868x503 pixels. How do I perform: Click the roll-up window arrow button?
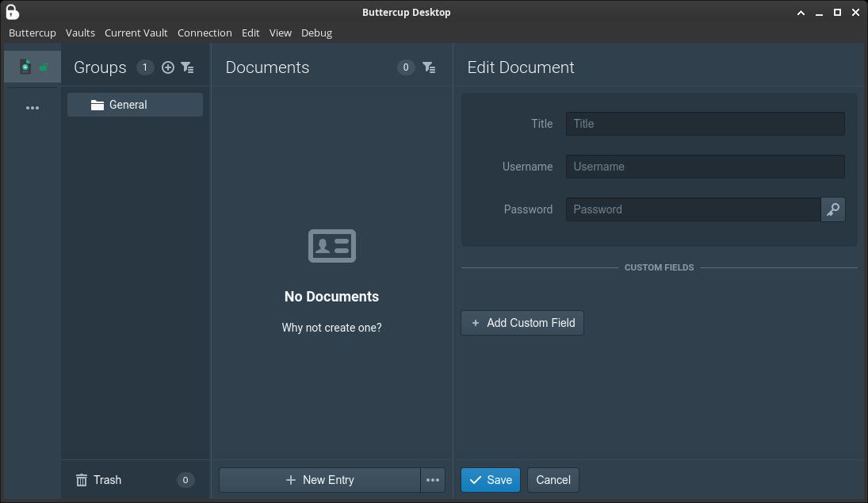[801, 13]
